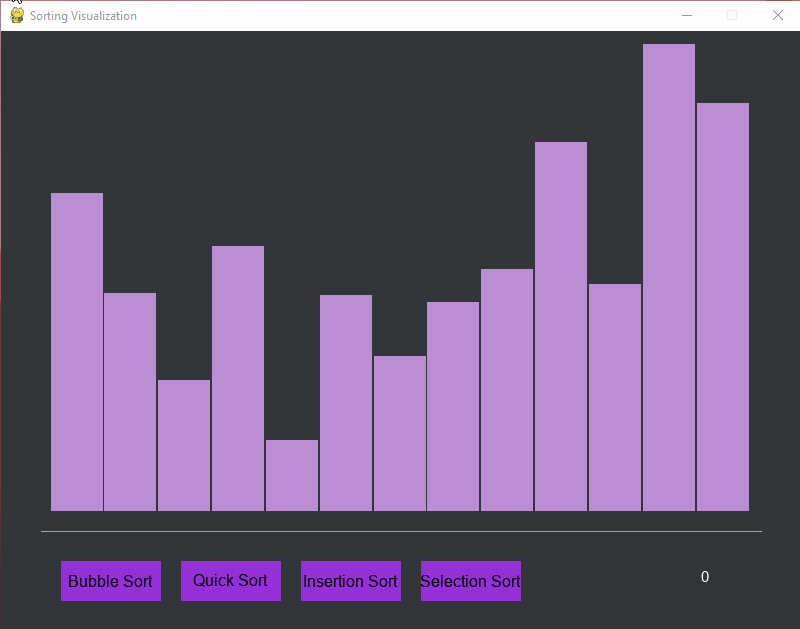This screenshot has height=629, width=800.
Task: Start the Bubble Sort algorithm
Action: point(110,581)
